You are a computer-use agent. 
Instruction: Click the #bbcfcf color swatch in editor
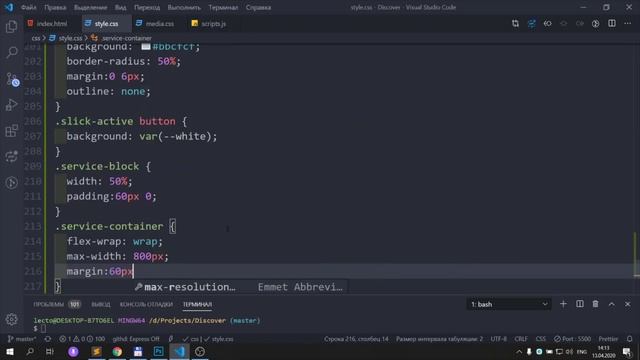pyautogui.click(x=146, y=47)
